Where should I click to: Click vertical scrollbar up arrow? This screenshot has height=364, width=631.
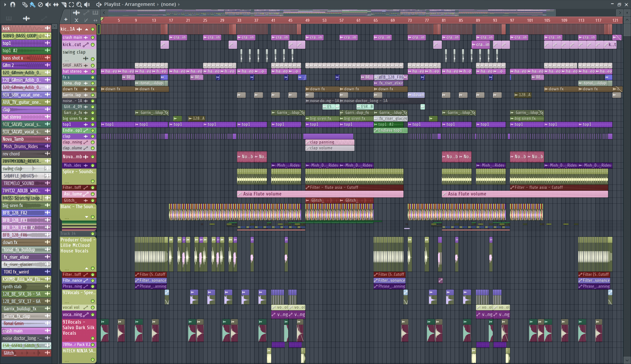627,20
